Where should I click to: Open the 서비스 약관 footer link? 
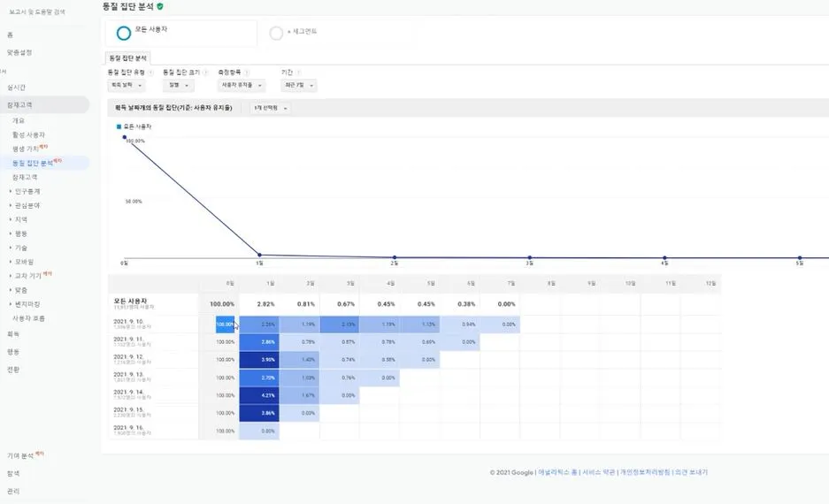599,472
